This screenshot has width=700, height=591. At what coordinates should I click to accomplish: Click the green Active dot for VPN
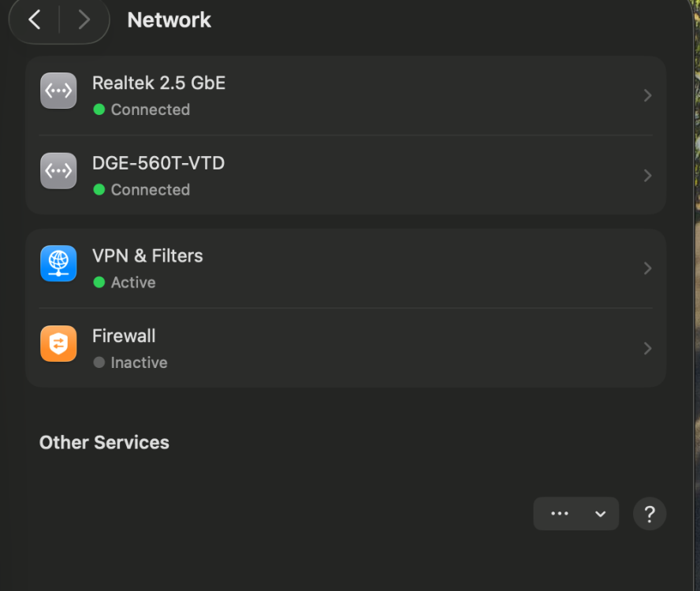coord(99,282)
